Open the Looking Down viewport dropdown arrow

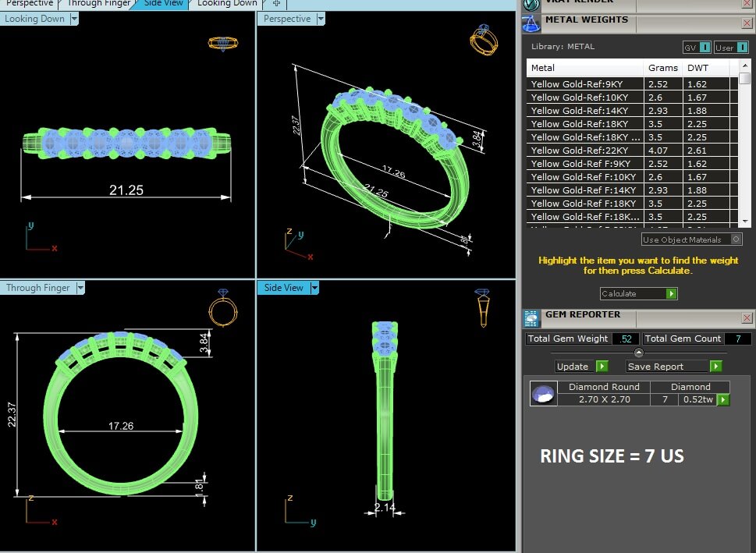[74, 19]
